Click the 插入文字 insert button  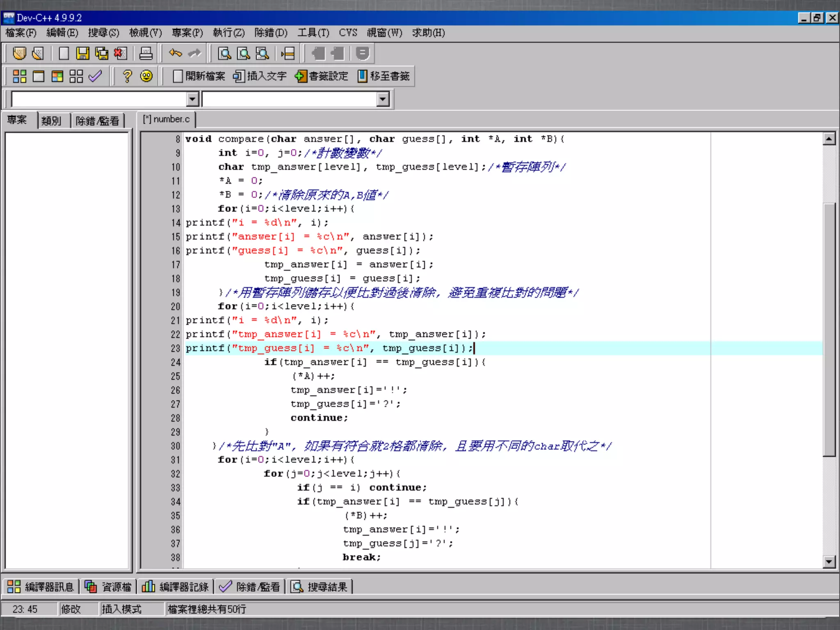[260, 76]
